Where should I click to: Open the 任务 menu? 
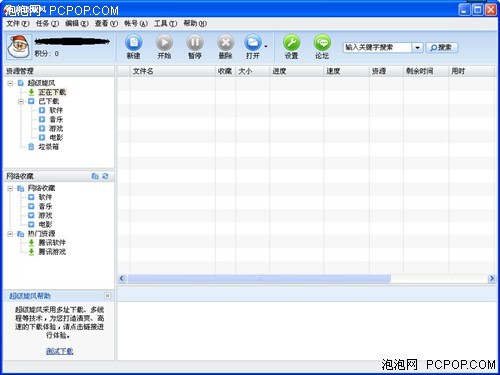click(47, 23)
